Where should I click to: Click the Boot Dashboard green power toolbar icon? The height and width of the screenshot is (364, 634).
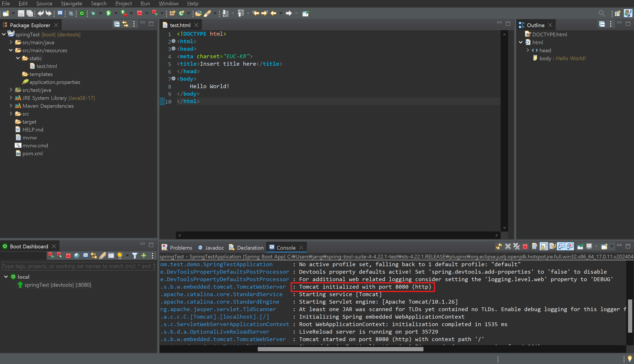82,13
